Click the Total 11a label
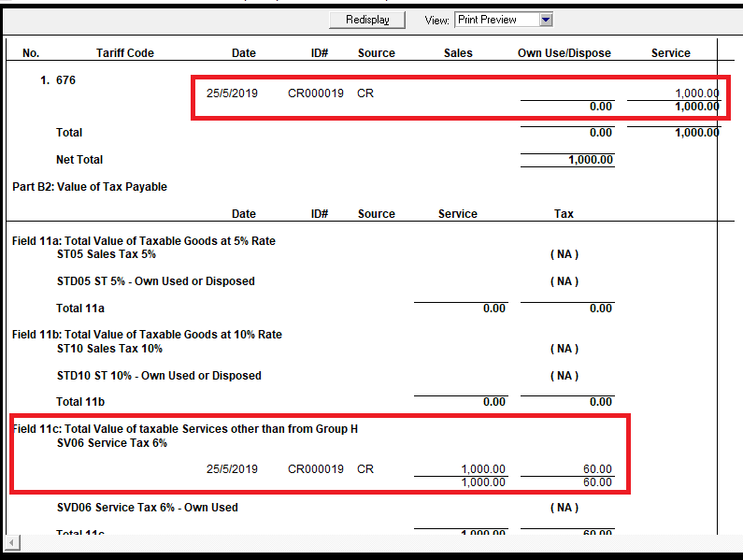This screenshot has width=743, height=560. tap(80, 309)
